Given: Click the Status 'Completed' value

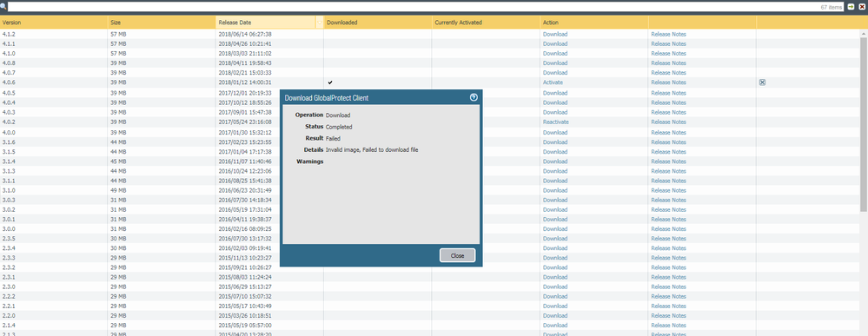Looking at the screenshot, I should coord(339,127).
